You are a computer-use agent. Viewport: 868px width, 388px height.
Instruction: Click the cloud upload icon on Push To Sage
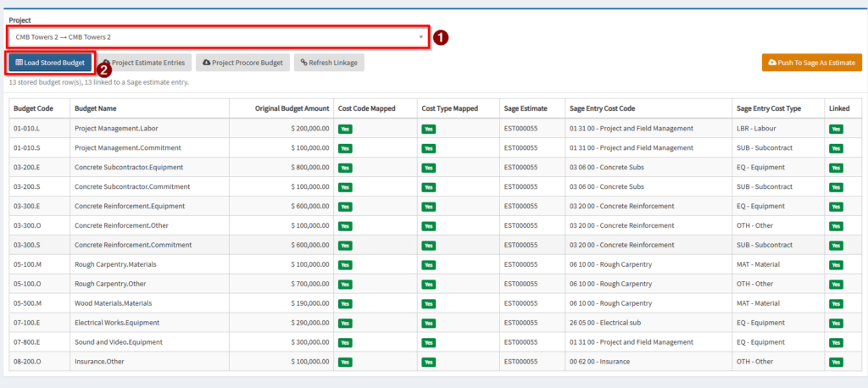tap(772, 63)
